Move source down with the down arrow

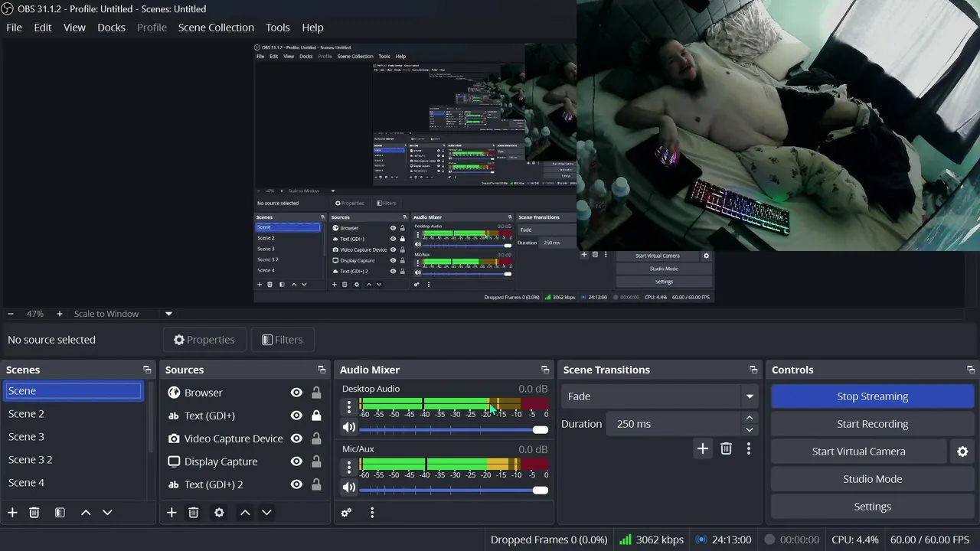pyautogui.click(x=266, y=513)
